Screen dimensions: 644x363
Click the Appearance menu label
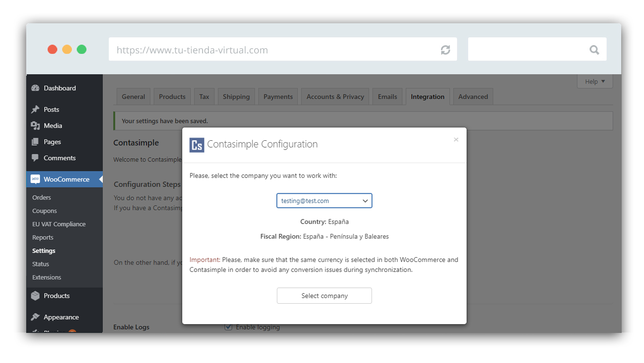tap(61, 317)
